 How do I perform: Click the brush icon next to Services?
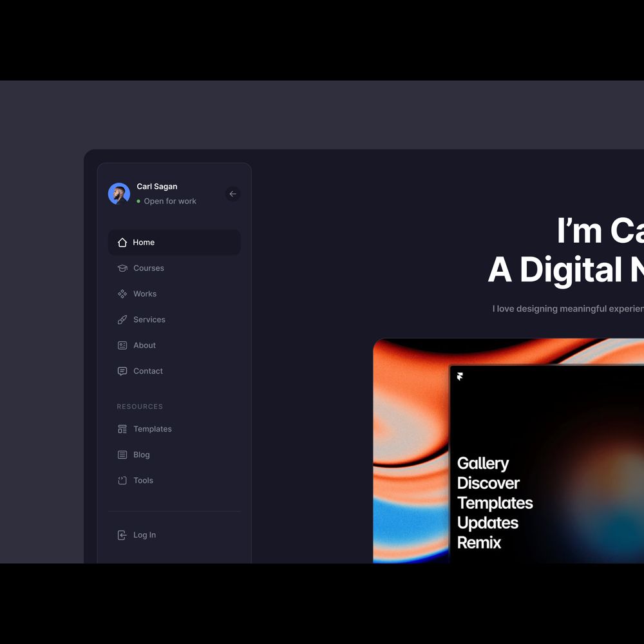122,319
